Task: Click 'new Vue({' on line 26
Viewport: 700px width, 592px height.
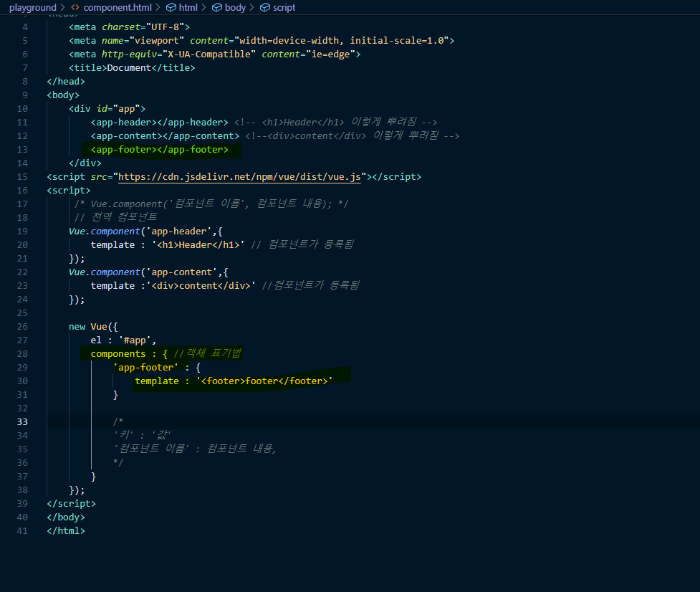Action: 93,327
